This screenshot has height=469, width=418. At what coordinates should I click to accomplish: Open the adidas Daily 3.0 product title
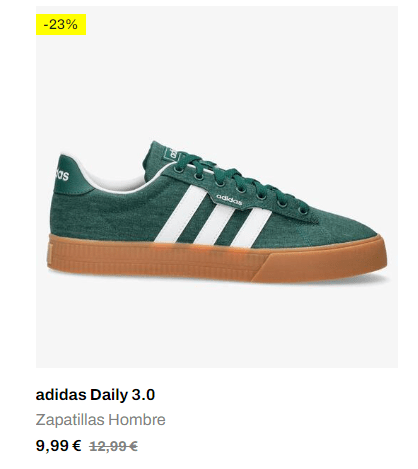coord(95,395)
